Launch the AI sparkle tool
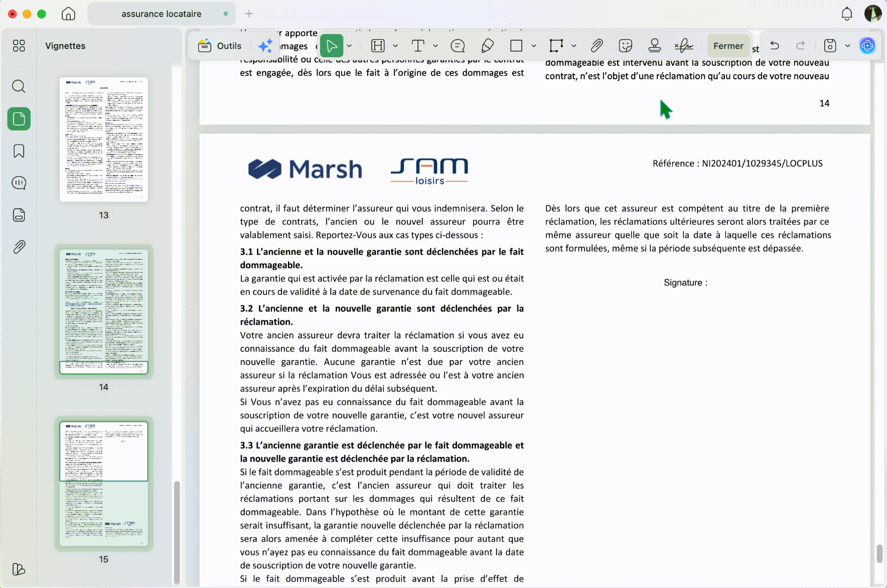 tap(265, 46)
